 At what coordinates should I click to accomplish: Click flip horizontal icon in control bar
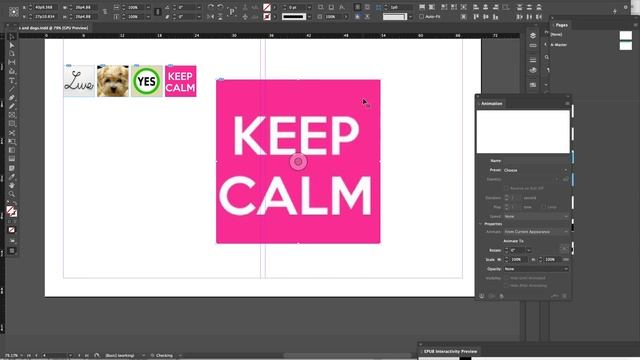click(211, 17)
